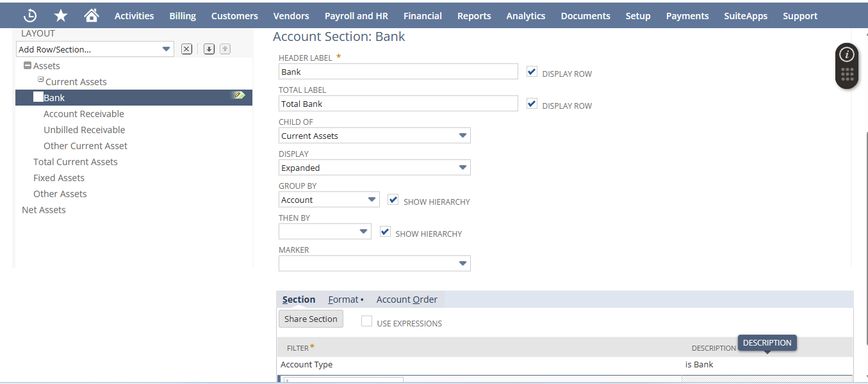Click the info icon on floating widget
This screenshot has height=384, width=868.
pos(847,54)
